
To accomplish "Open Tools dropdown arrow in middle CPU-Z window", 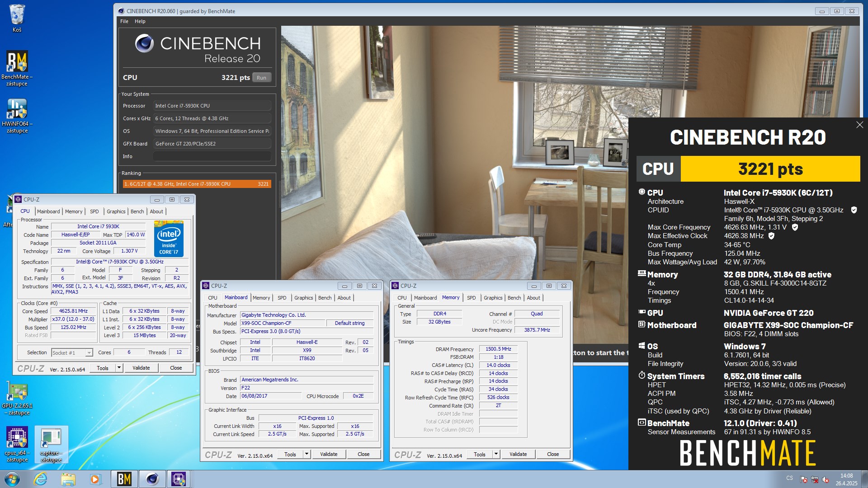I will [307, 454].
